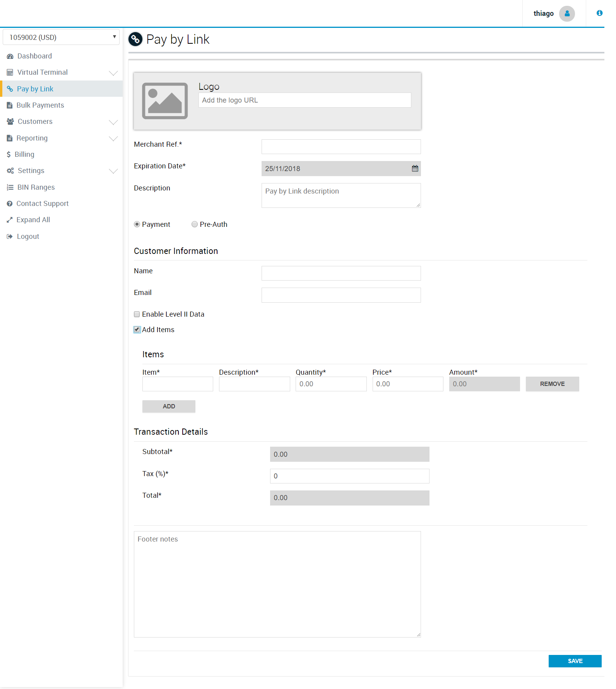Click the Dashboard gauge icon in sidebar

tap(10, 57)
